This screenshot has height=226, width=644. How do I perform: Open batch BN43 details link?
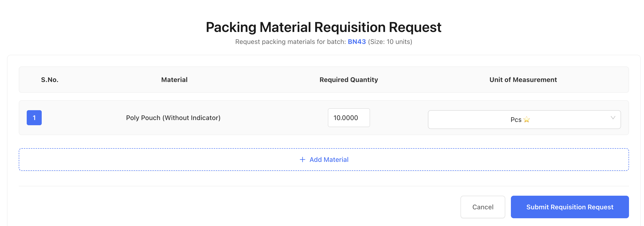click(x=356, y=42)
